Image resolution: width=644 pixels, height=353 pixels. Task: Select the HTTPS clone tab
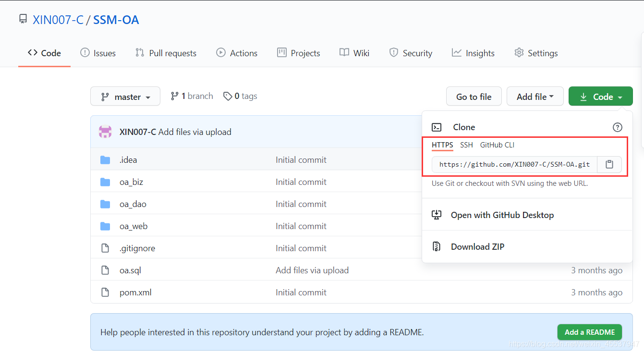[x=442, y=145]
